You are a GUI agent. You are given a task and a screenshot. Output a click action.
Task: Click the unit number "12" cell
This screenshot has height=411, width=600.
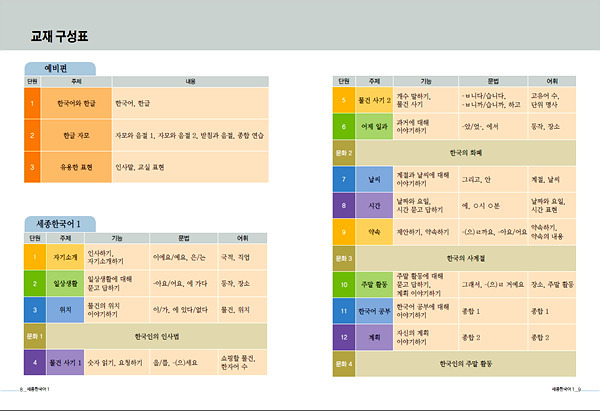pyautogui.click(x=344, y=337)
